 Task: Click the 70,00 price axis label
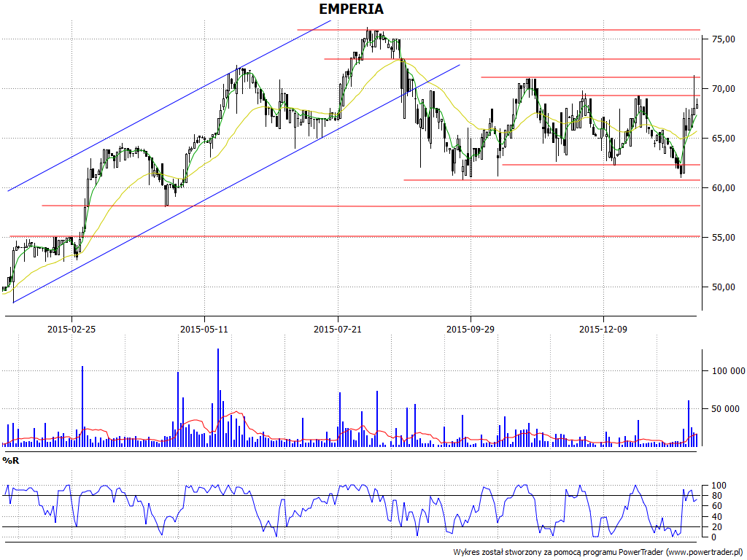tap(723, 89)
